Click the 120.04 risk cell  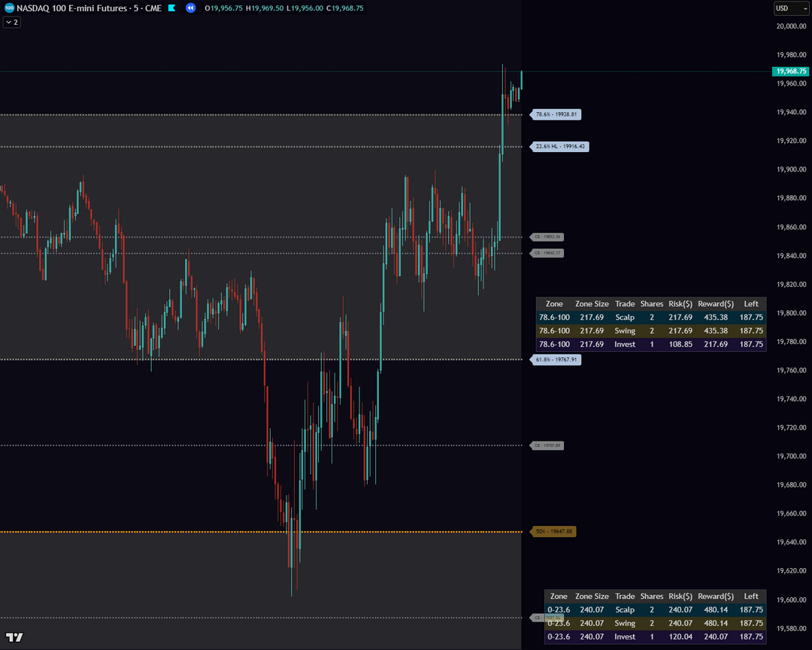point(680,636)
